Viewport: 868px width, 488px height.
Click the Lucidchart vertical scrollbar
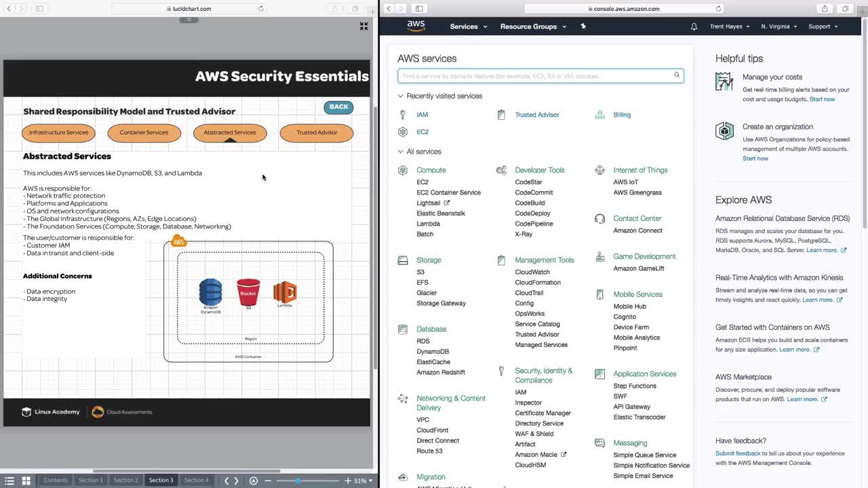(x=374, y=237)
